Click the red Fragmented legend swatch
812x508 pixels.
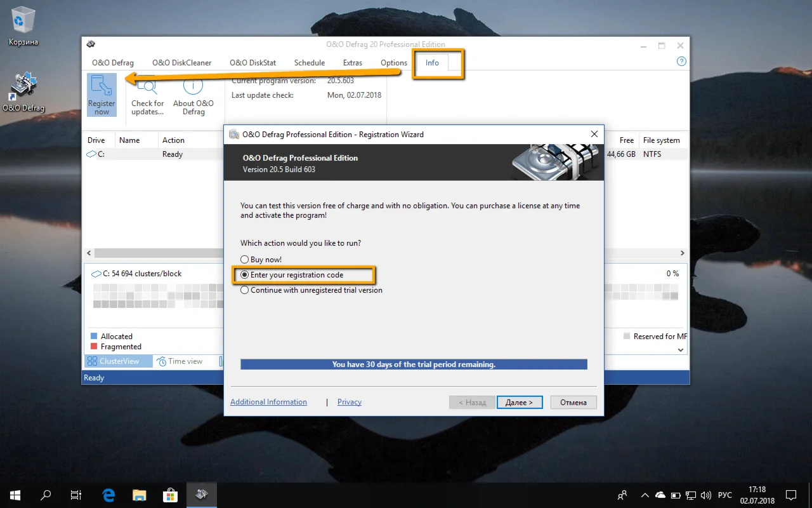pyautogui.click(x=94, y=347)
